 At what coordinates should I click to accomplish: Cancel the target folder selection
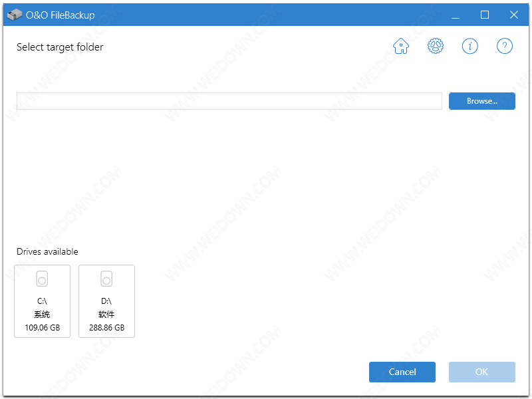tap(402, 372)
